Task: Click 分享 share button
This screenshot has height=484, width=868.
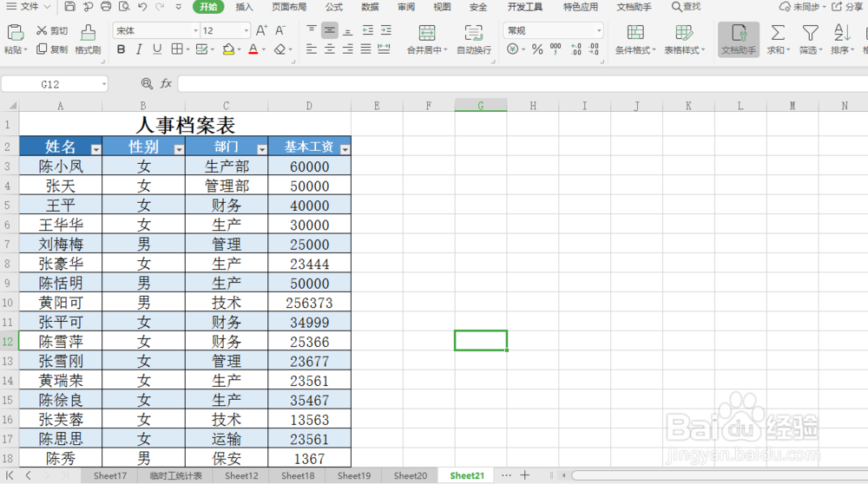Action: tap(847, 7)
